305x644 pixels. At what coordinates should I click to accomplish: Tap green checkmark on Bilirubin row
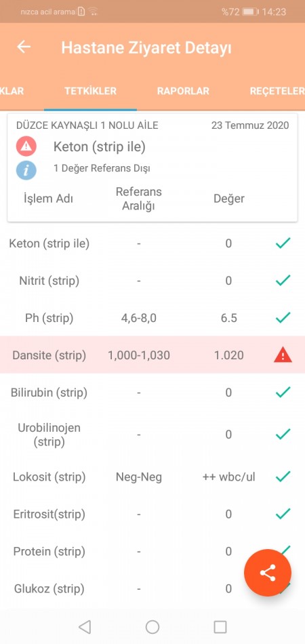click(283, 393)
